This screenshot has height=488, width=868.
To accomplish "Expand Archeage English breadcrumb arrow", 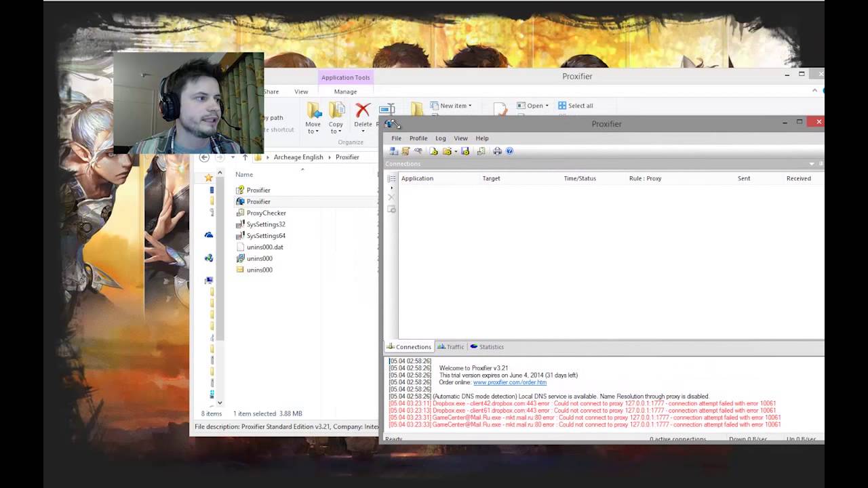I will (330, 157).
